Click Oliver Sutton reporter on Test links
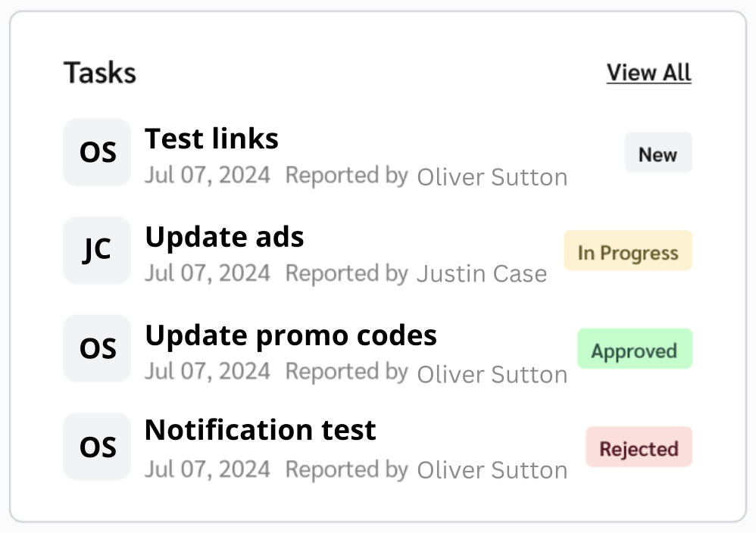756x533 pixels. 492,177
